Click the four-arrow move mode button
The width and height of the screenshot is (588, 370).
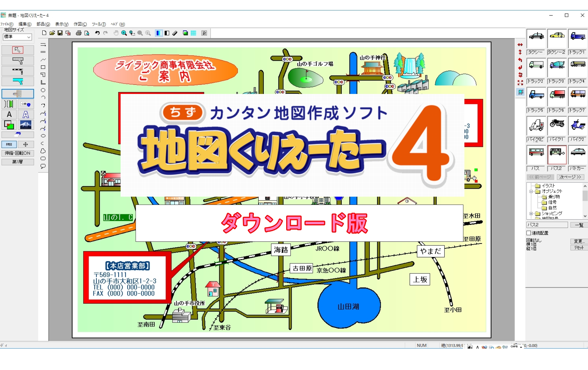pyautogui.click(x=26, y=144)
